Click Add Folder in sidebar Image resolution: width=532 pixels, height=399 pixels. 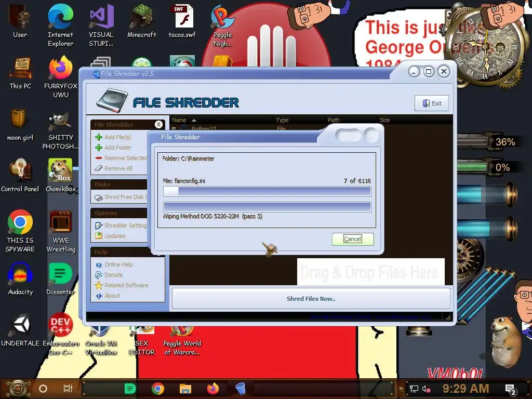[x=113, y=148]
